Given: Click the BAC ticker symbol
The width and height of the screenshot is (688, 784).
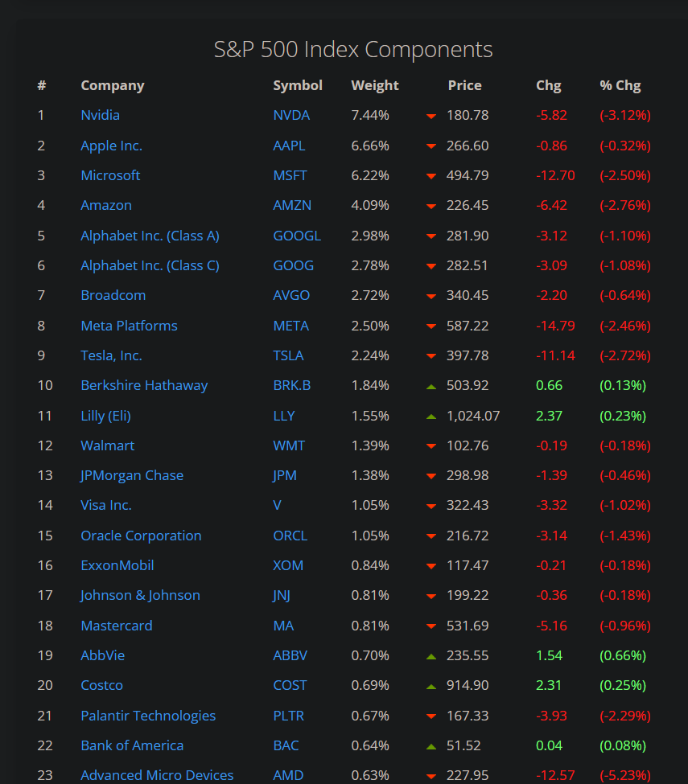Looking at the screenshot, I should [286, 745].
